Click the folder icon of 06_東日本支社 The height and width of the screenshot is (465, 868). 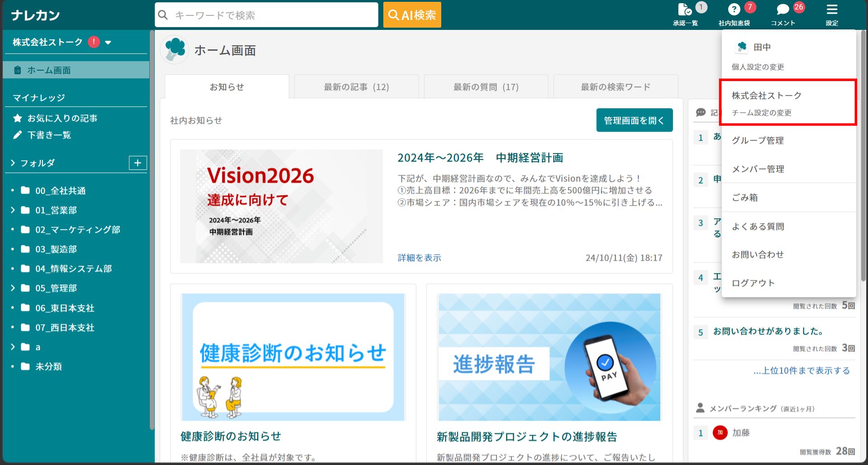point(25,308)
